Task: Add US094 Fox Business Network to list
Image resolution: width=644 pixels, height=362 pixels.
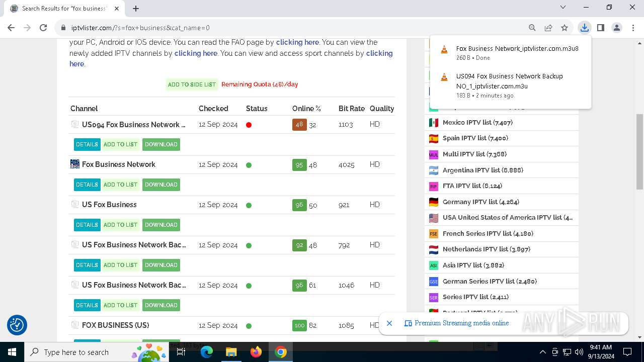Action: click(120, 144)
